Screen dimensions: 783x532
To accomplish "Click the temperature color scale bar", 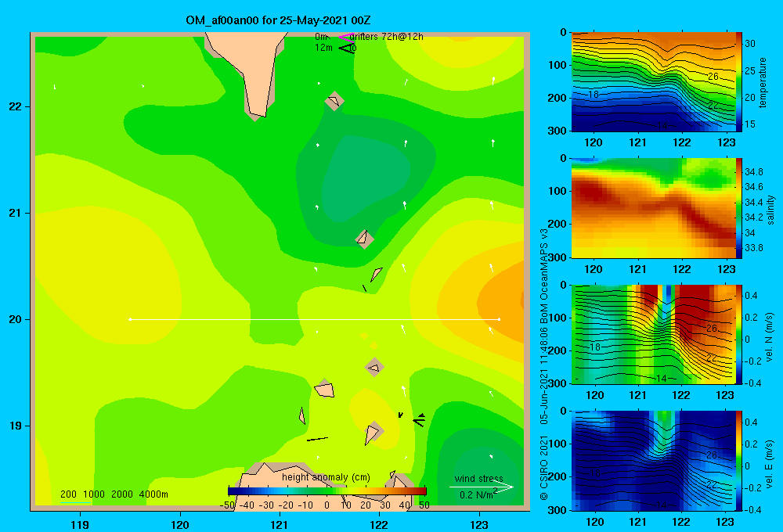I will 739,82.
